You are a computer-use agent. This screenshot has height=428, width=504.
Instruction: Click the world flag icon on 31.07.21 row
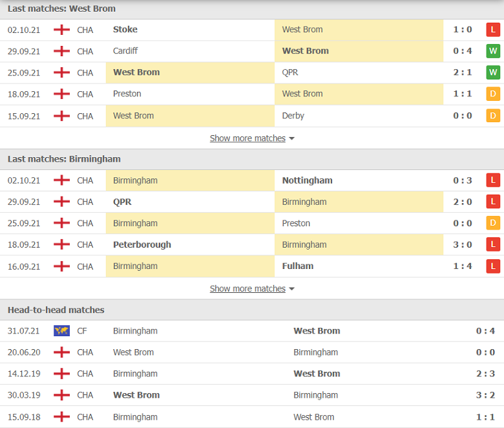61,331
